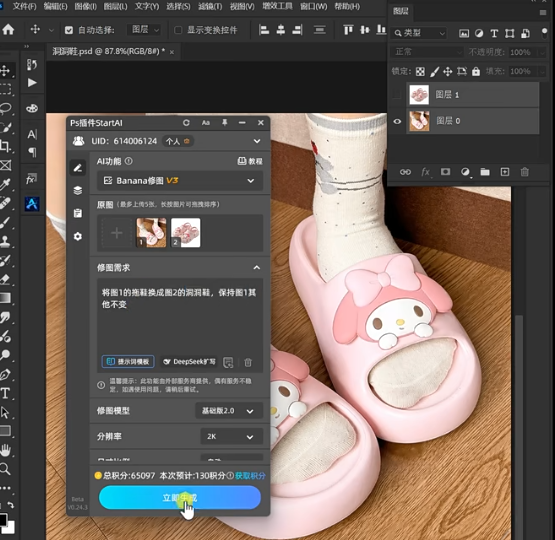Select the Zoom tool
Screen dimensions: 555x540
point(5,469)
